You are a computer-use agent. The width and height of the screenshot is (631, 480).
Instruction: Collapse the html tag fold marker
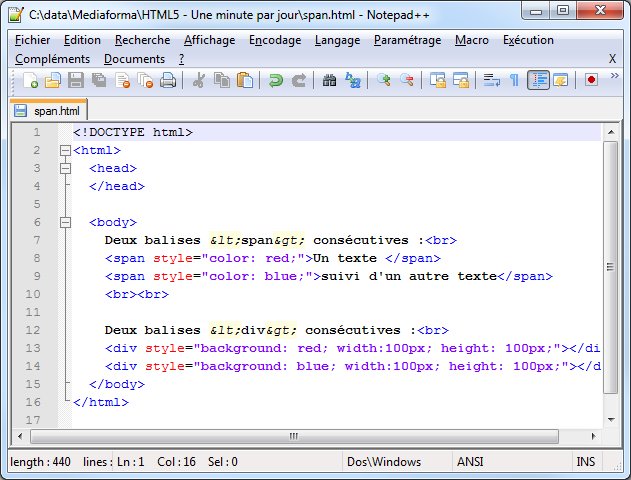point(66,151)
